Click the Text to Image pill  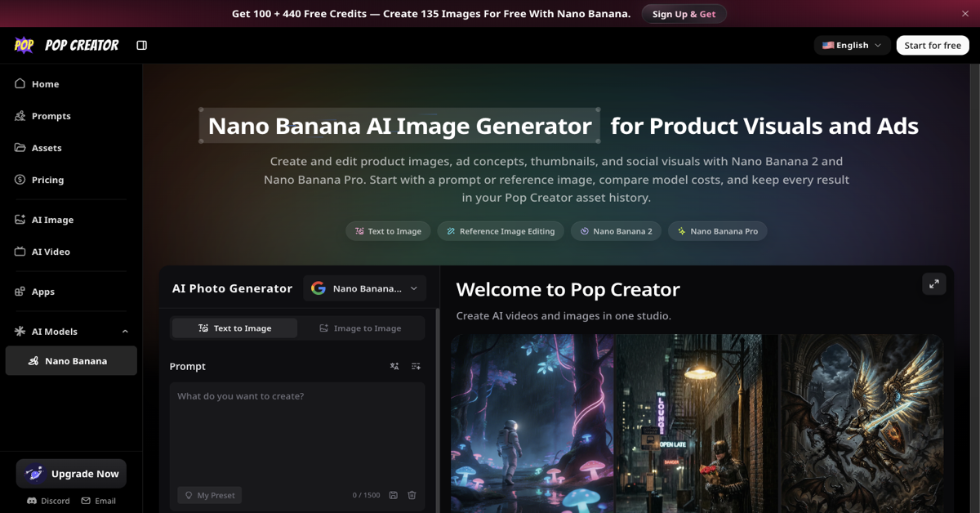tap(388, 231)
